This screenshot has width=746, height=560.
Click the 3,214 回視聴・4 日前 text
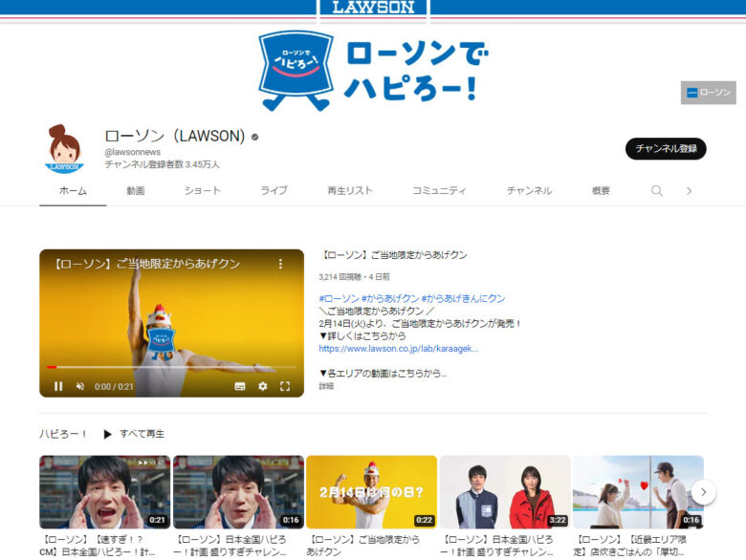(355, 277)
